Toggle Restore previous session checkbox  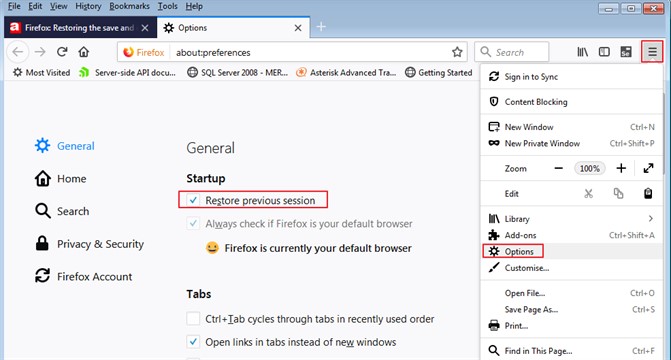(193, 200)
